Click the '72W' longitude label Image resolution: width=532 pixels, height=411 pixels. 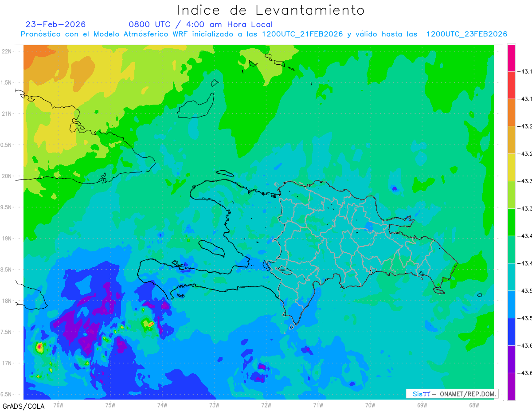click(266, 405)
